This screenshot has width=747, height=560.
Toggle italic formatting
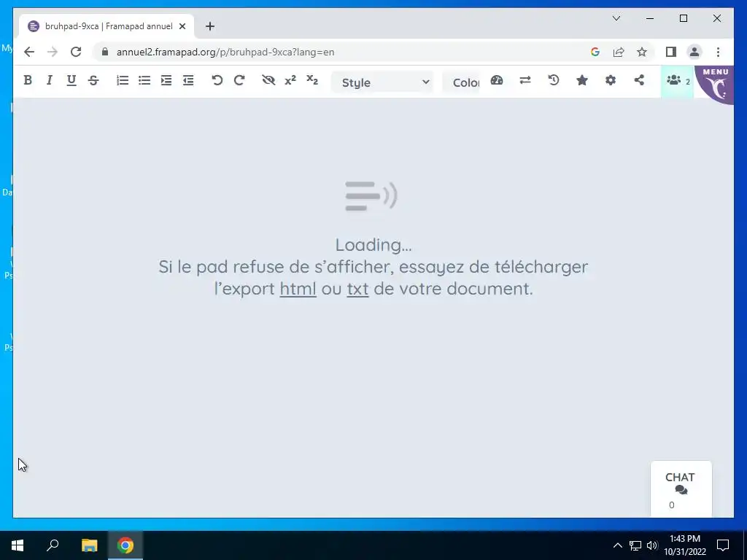point(49,80)
